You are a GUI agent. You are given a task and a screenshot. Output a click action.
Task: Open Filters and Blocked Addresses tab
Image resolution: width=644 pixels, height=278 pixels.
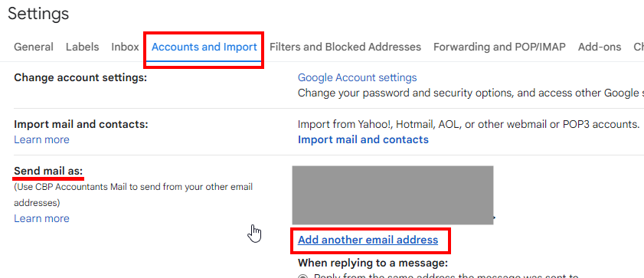pos(345,47)
